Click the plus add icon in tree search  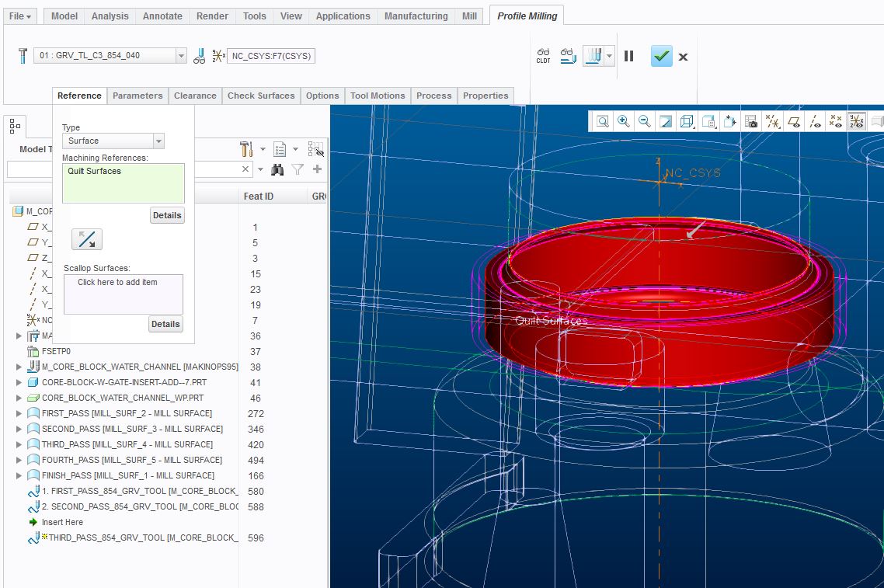[318, 169]
